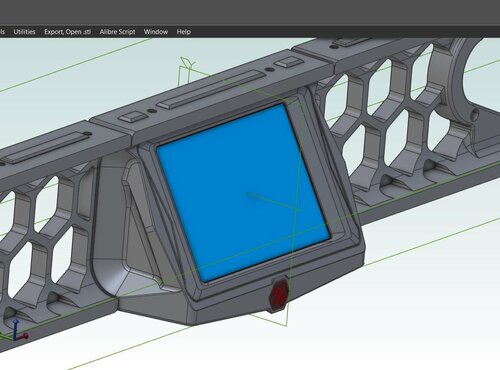Open the Window menu

156,32
